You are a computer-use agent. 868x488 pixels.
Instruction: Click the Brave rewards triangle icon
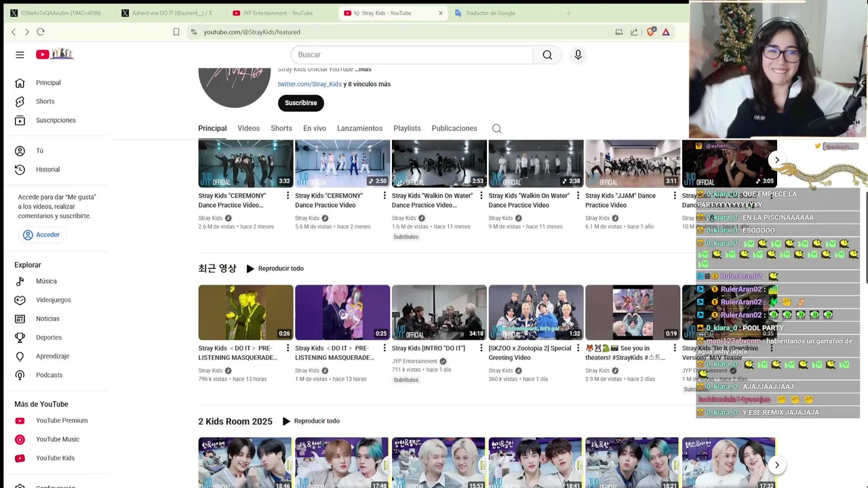click(x=666, y=32)
